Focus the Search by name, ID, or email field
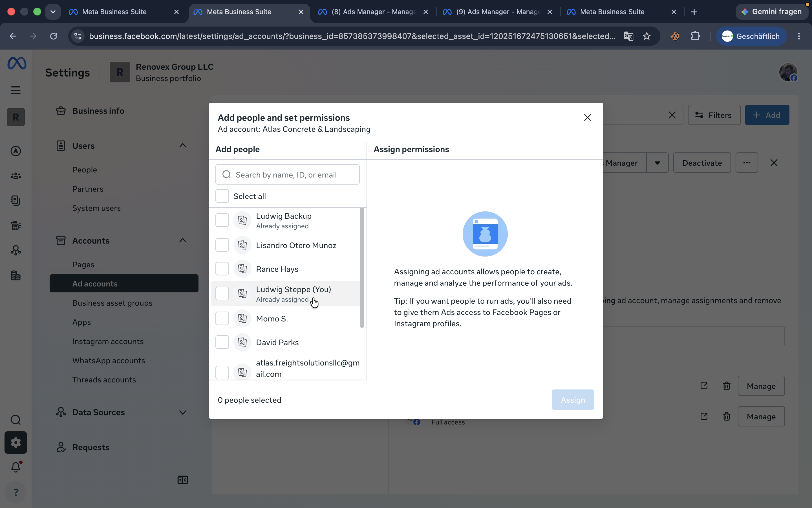This screenshot has width=812, height=508. click(x=287, y=174)
